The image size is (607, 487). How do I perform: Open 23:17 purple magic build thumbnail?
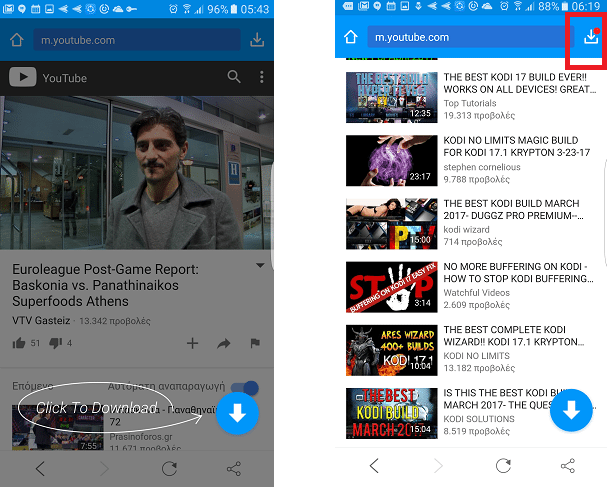coord(392,161)
